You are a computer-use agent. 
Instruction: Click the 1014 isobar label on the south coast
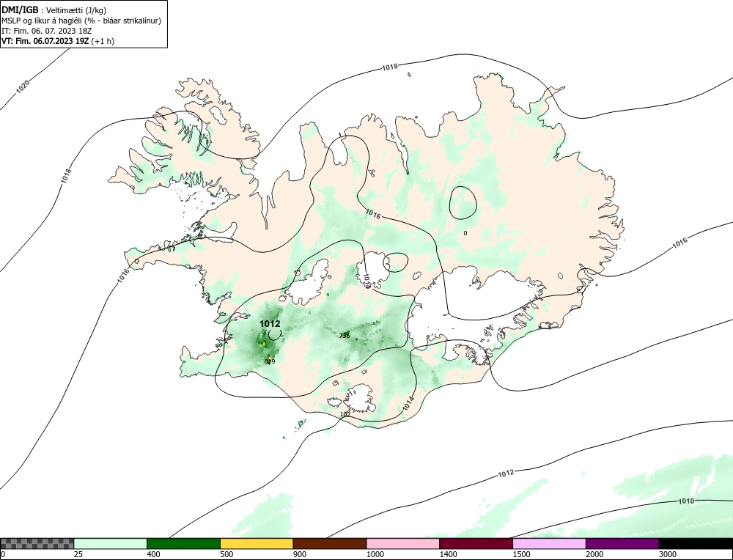point(408,404)
